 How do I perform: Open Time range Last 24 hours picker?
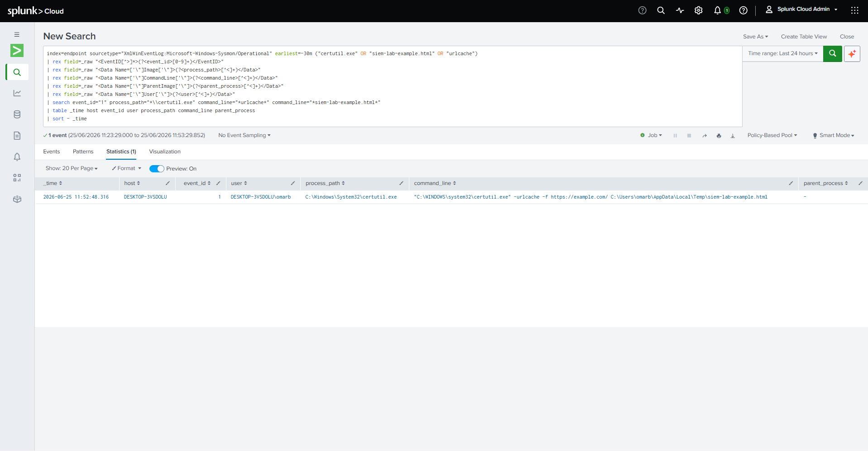(x=782, y=53)
